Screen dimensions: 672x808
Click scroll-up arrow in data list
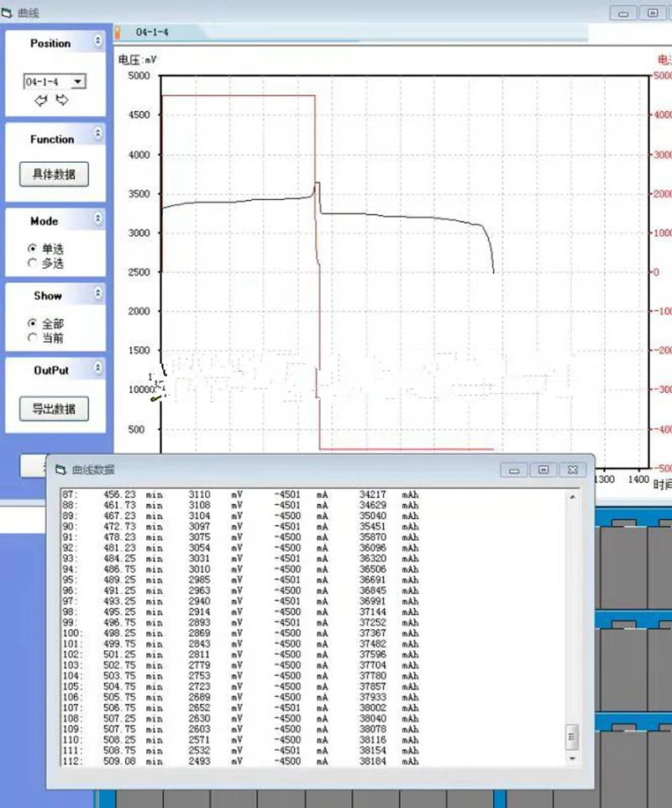click(572, 496)
